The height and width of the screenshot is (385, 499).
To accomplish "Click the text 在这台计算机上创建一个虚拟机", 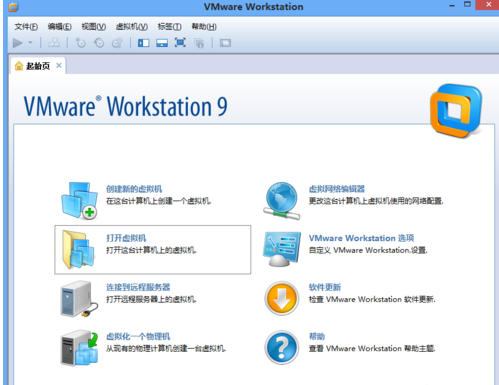I will pyautogui.click(x=159, y=201).
